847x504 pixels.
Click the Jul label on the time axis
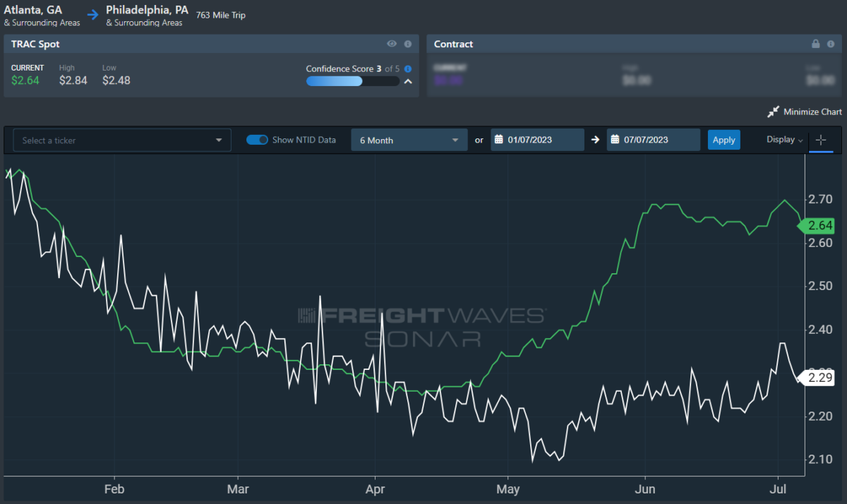click(778, 488)
